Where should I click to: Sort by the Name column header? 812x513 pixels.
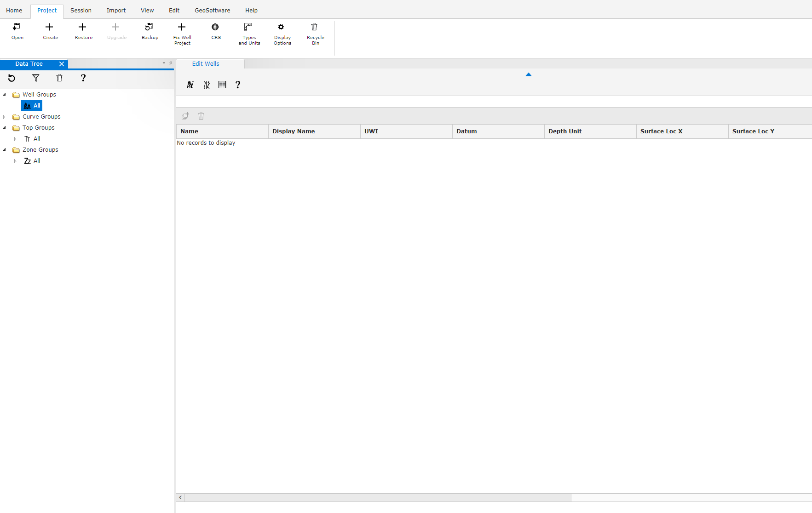pyautogui.click(x=222, y=131)
